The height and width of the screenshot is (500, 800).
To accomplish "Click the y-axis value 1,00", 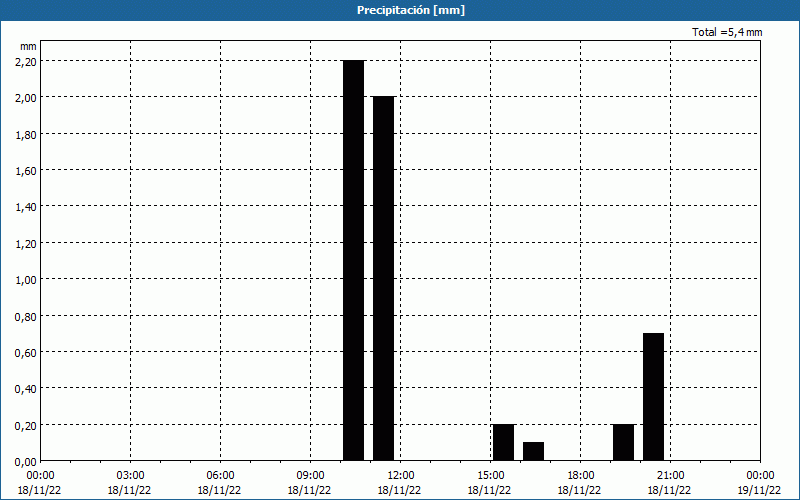I will click(26, 280).
